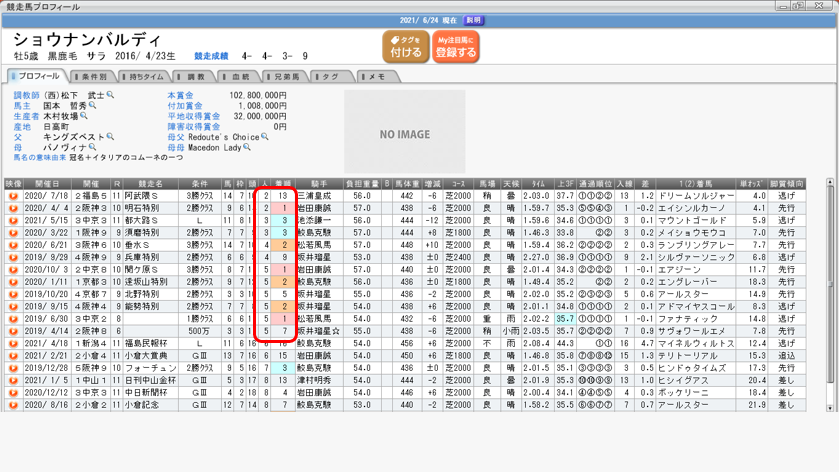The width and height of the screenshot is (839, 472).
Task: Click magnifier icon next to breeder 木村牧場
Action: tap(84, 116)
